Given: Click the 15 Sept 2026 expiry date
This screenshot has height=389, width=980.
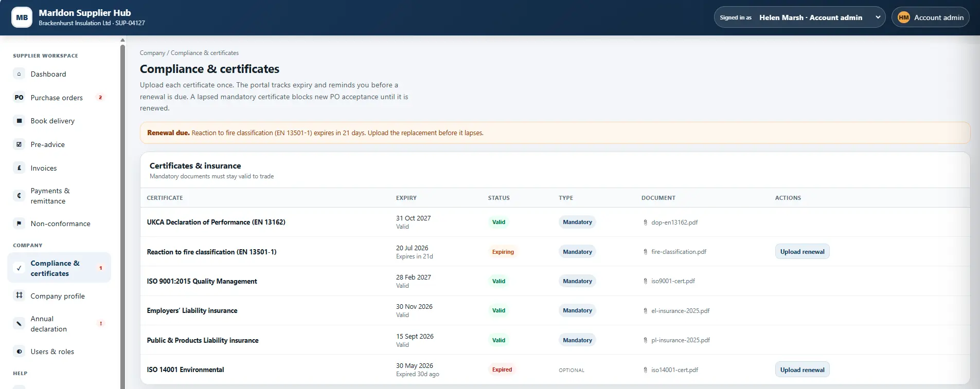Looking at the screenshot, I should tap(415, 337).
